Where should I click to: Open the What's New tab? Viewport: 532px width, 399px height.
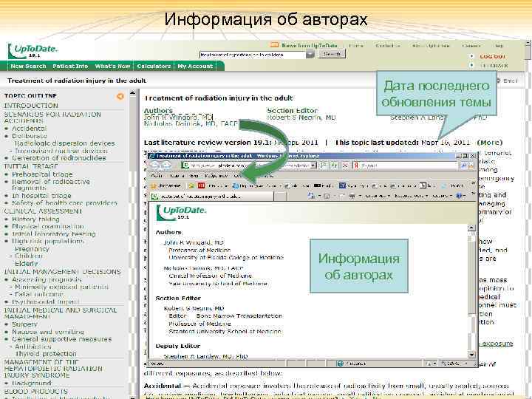click(x=112, y=66)
